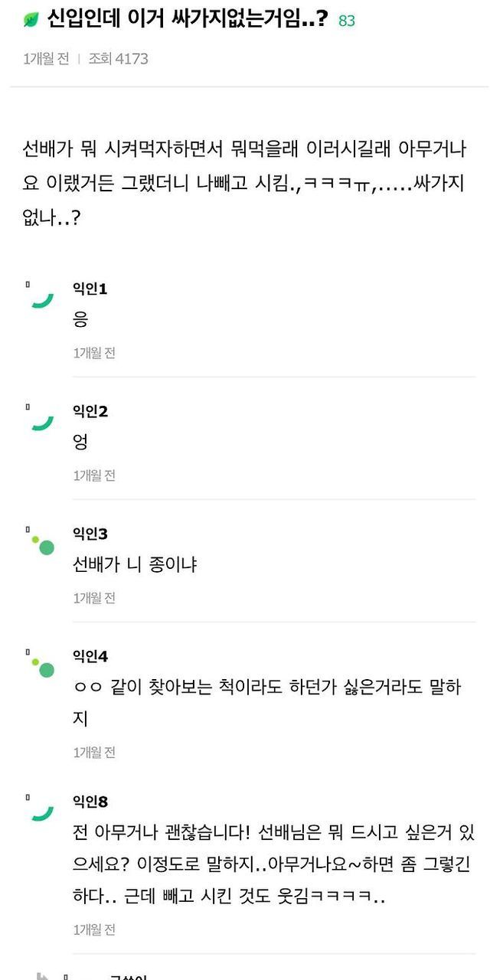This screenshot has width=490, height=980.
Task: Click 익인3's comment 선배가 니 종이냐
Action: point(135,565)
